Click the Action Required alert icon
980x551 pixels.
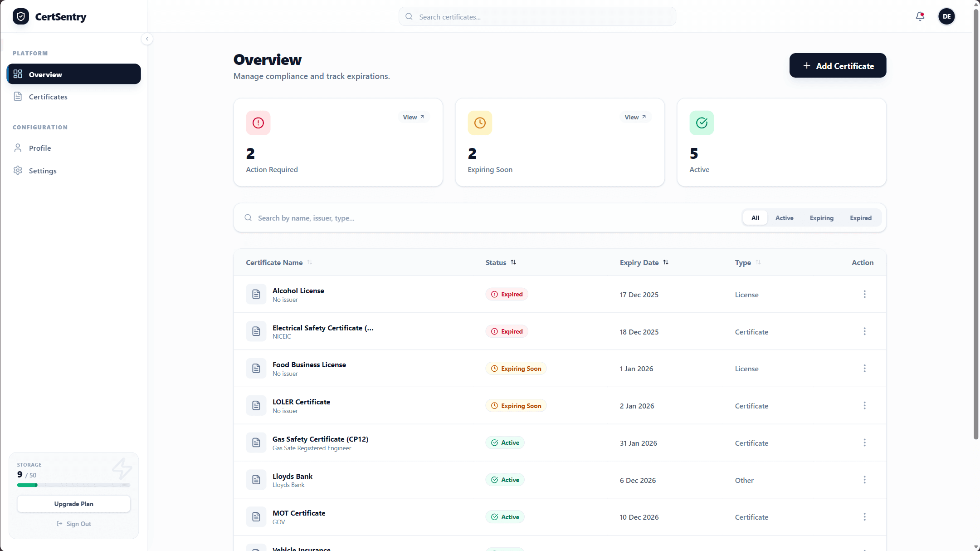[x=258, y=123]
